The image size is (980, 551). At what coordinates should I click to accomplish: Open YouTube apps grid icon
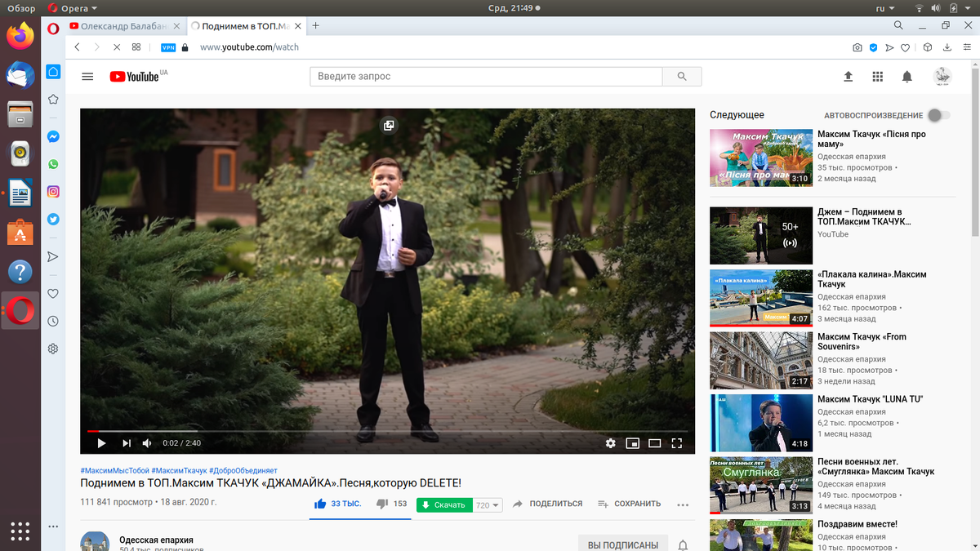click(878, 77)
